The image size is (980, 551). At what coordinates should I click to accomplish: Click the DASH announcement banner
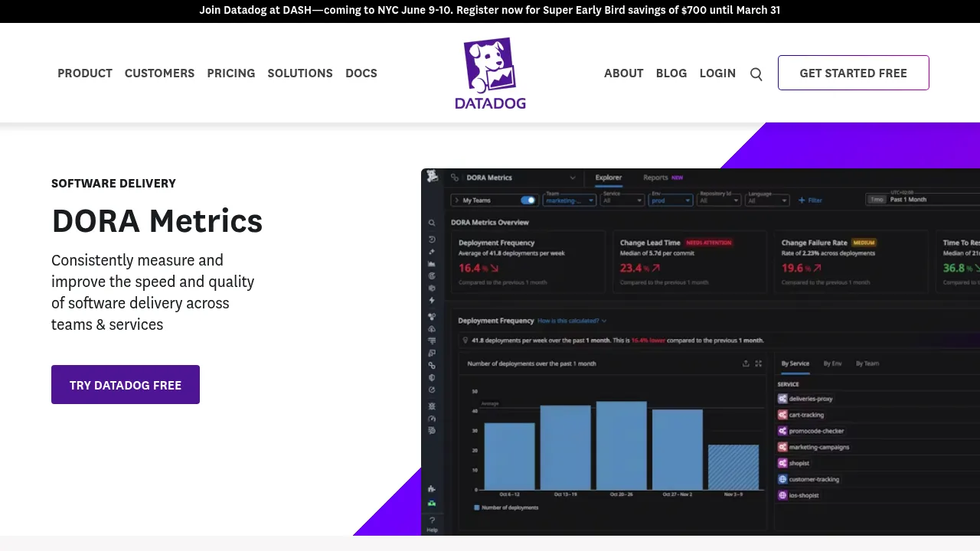(490, 11)
